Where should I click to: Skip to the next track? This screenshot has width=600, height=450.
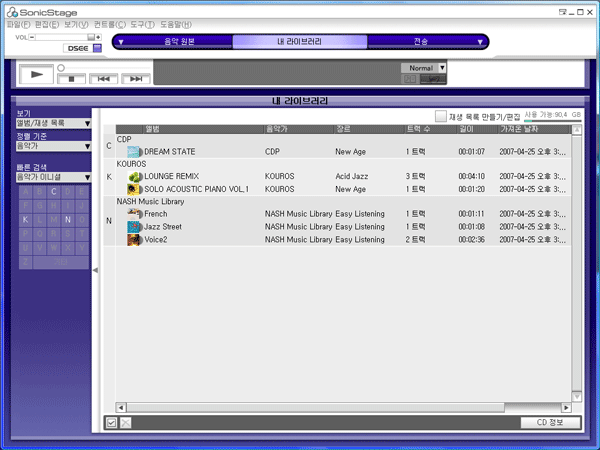point(133,78)
